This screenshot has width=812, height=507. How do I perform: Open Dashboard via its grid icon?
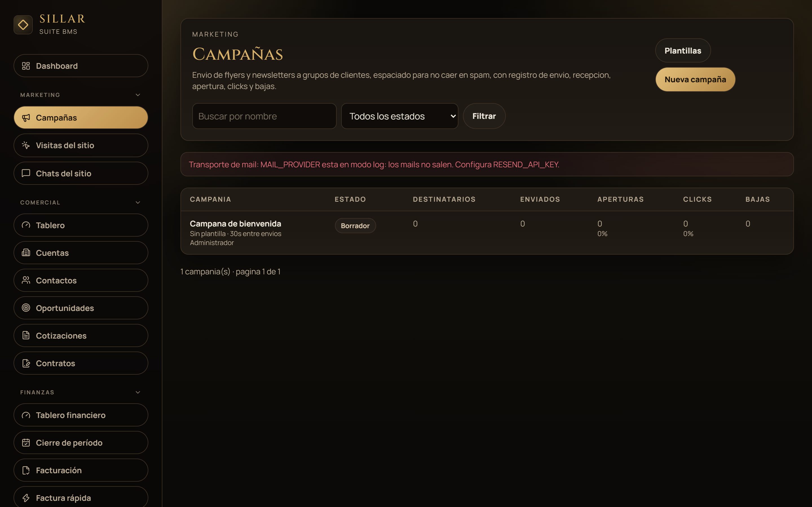pos(26,66)
